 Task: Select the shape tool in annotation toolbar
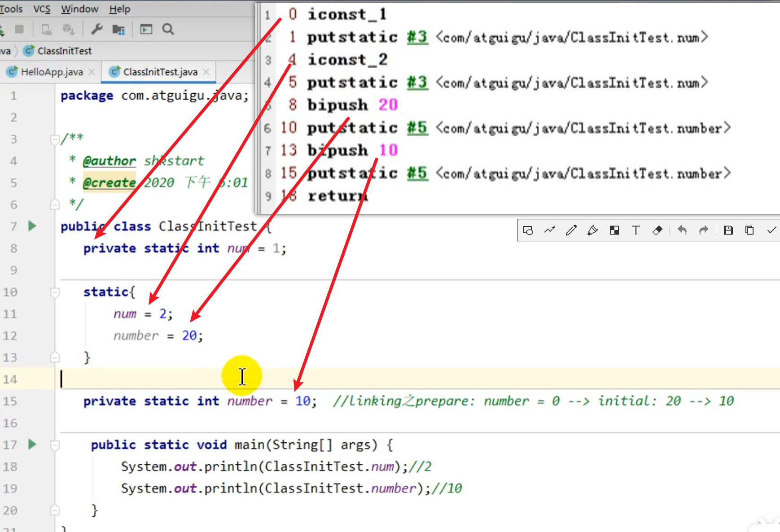tap(528, 231)
